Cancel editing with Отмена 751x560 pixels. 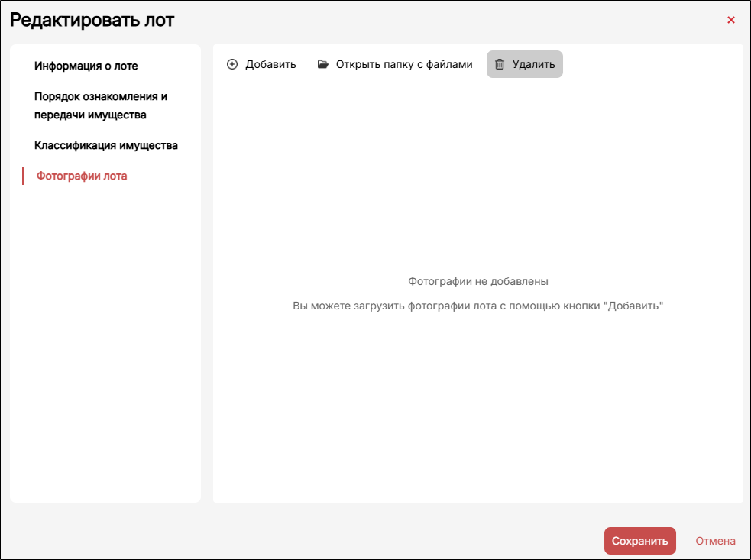click(x=716, y=541)
